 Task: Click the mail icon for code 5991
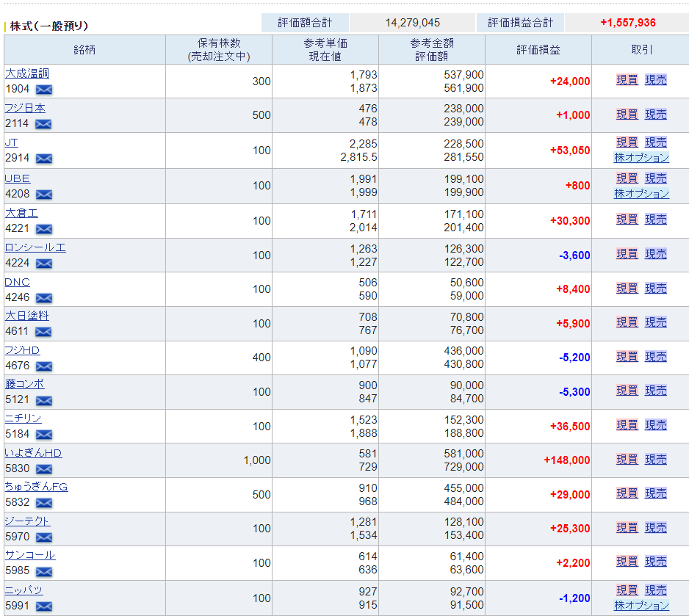(x=44, y=606)
